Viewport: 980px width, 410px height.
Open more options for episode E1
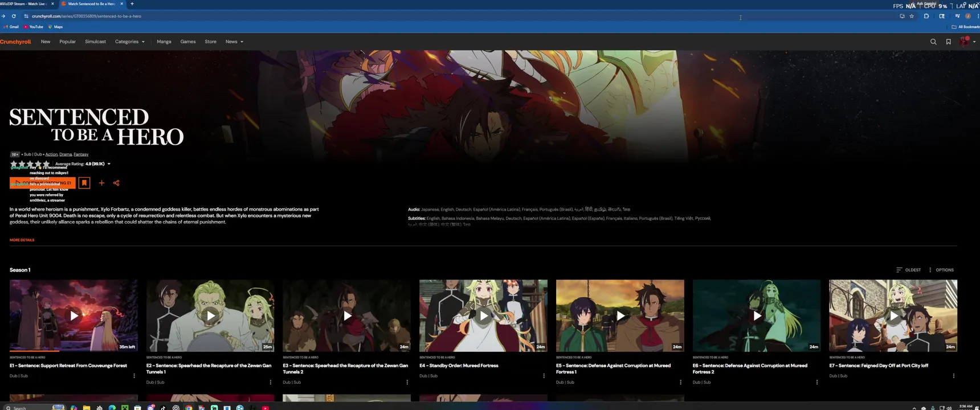[x=134, y=376]
